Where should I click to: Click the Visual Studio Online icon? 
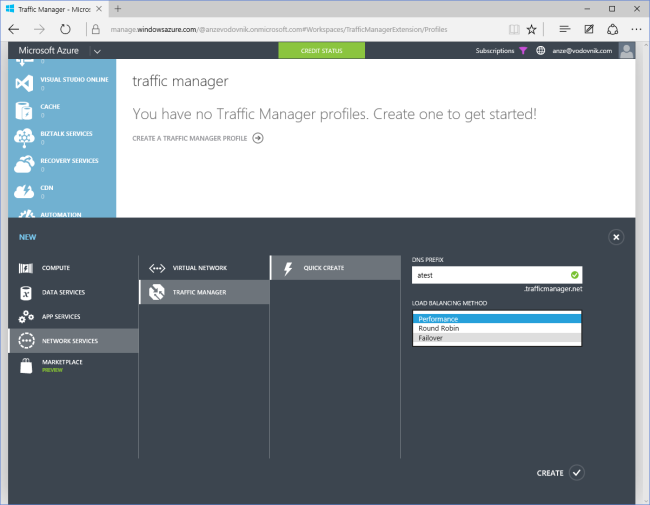[24, 83]
